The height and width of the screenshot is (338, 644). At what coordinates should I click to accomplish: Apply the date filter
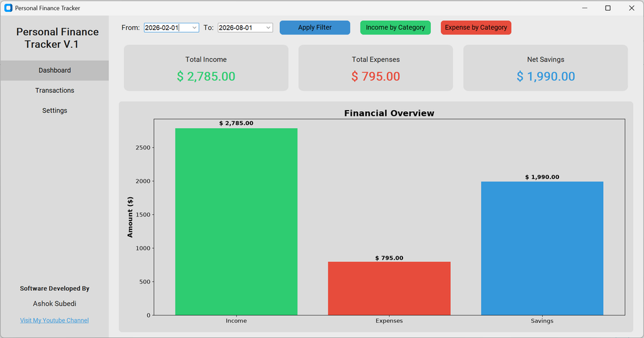pyautogui.click(x=315, y=28)
